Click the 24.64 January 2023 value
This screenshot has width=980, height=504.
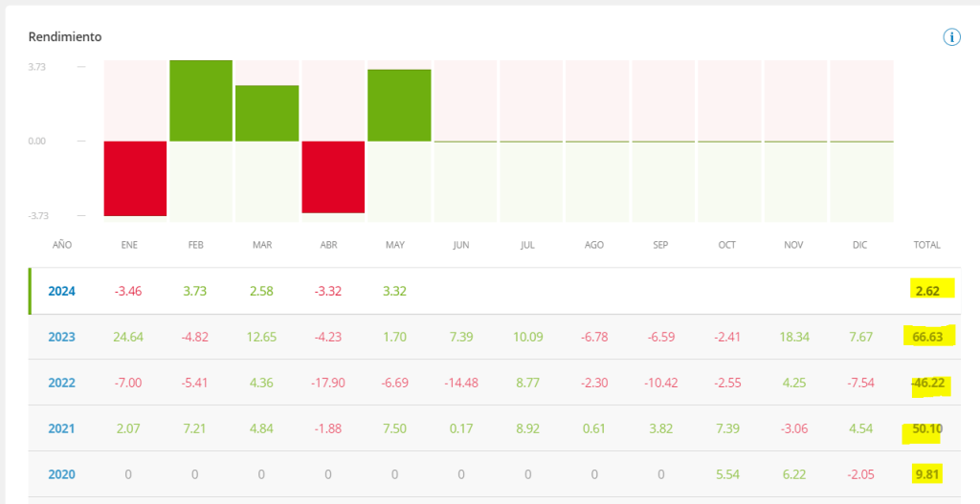click(x=129, y=337)
